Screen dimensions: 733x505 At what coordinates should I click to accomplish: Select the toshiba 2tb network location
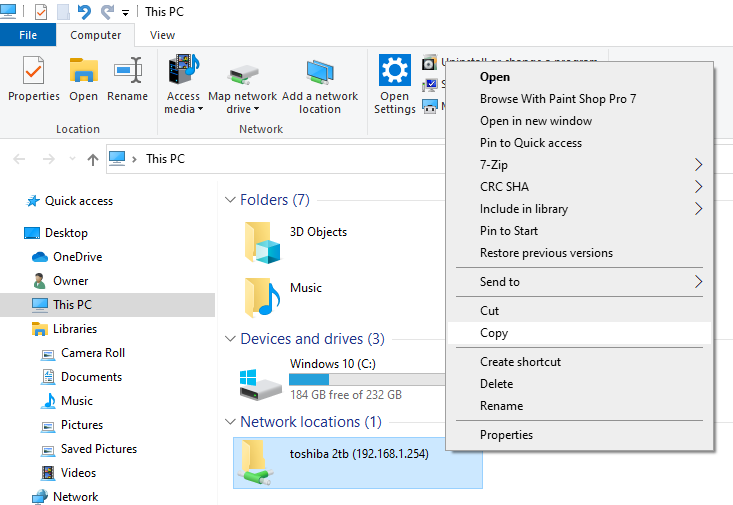(x=358, y=463)
